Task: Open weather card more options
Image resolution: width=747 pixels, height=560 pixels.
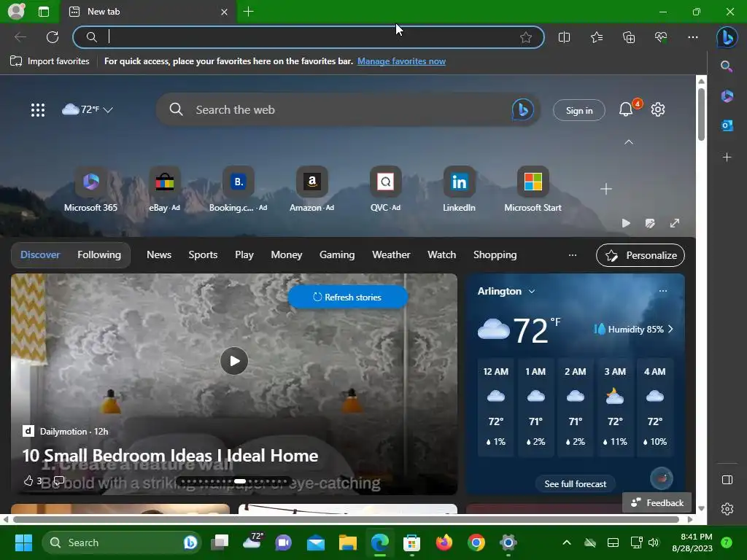Action: (662, 291)
